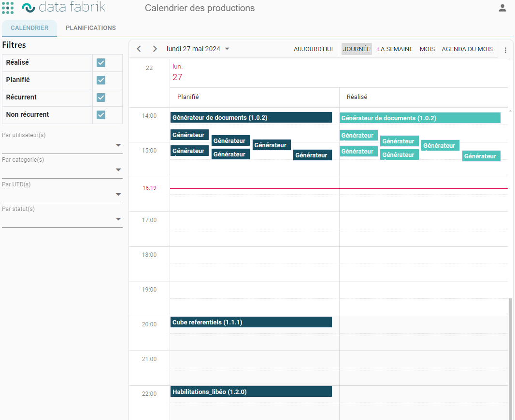Image resolution: width=515 pixels, height=420 pixels.
Task: Click the Réalisé filter label
Action: coord(17,62)
